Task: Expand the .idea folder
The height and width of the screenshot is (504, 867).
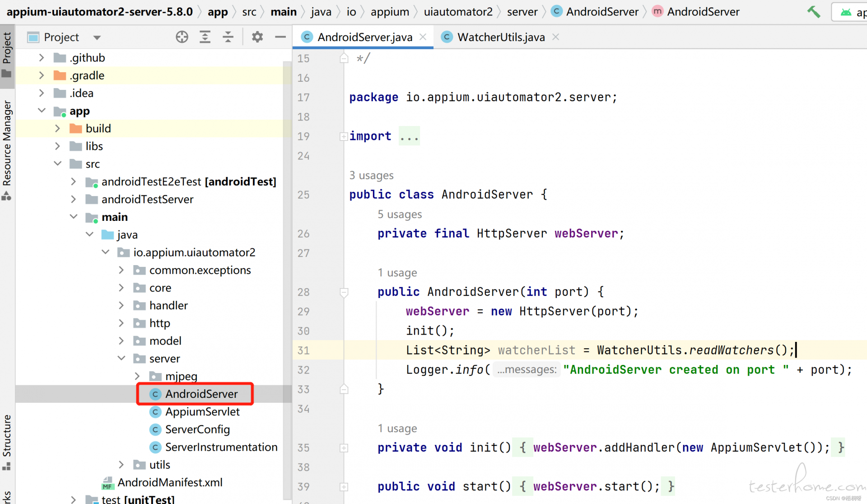Action: [42, 93]
